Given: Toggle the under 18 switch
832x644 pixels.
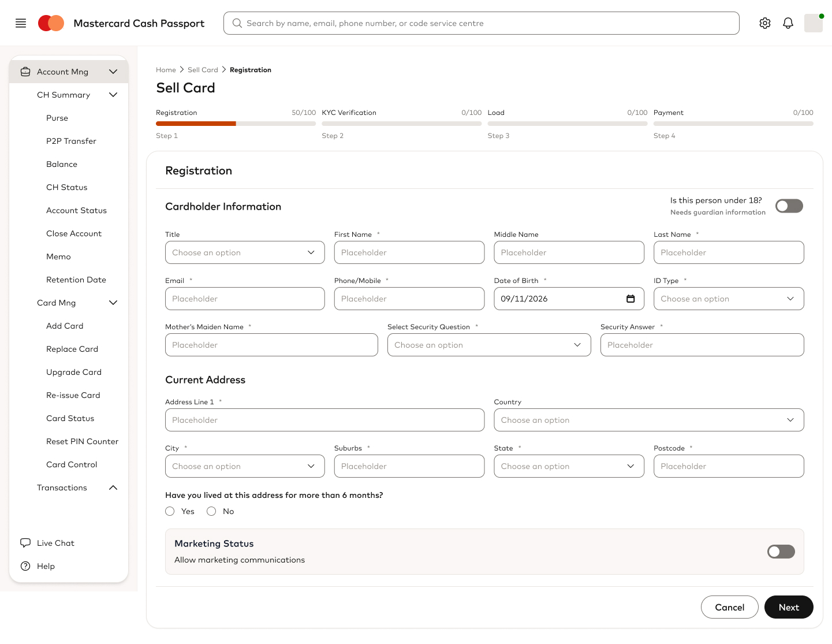Looking at the screenshot, I should tap(789, 206).
